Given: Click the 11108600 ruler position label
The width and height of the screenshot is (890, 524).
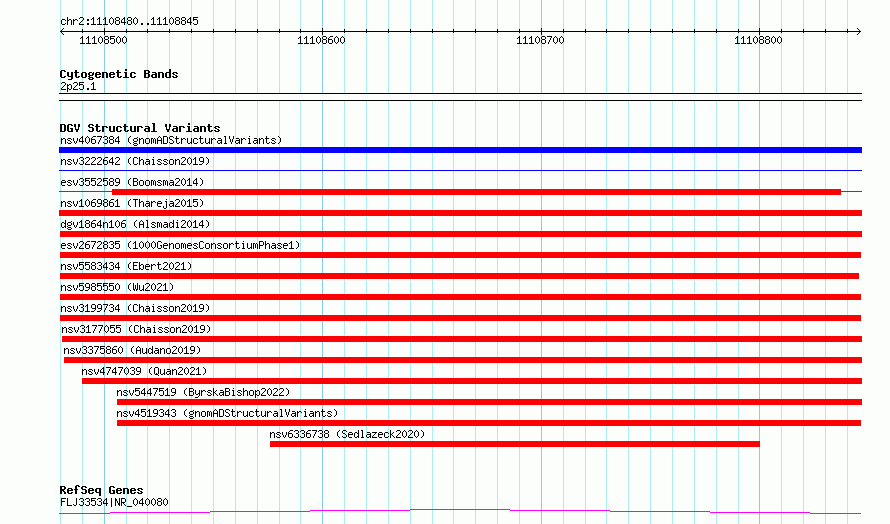Looking at the screenshot, I should click(x=321, y=40).
